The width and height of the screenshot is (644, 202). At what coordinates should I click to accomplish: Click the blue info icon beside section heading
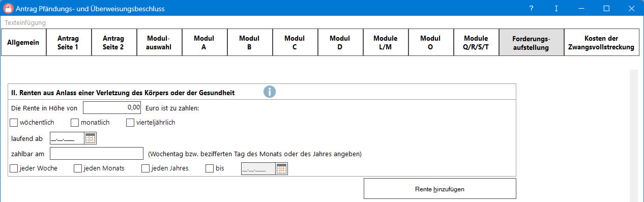[269, 92]
